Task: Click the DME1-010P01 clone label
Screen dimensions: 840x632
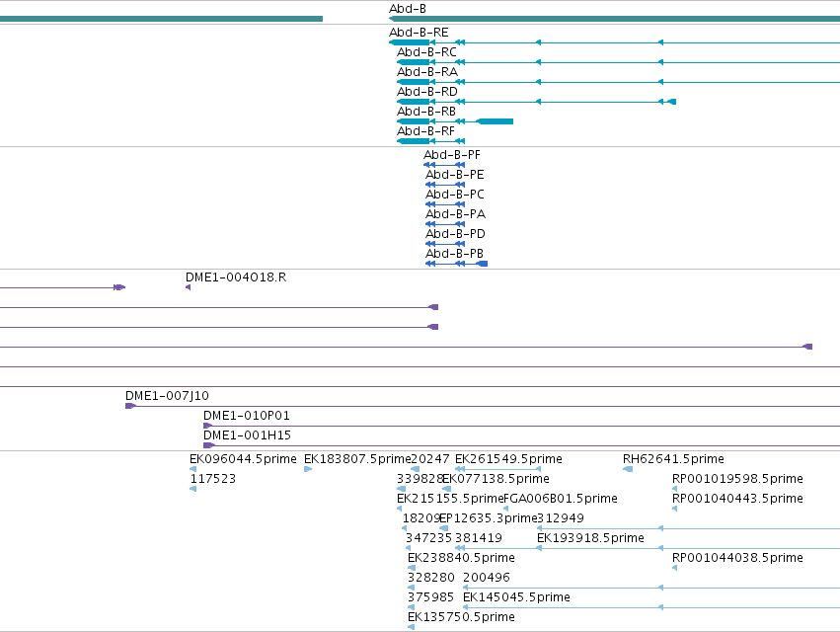Action: [247, 416]
